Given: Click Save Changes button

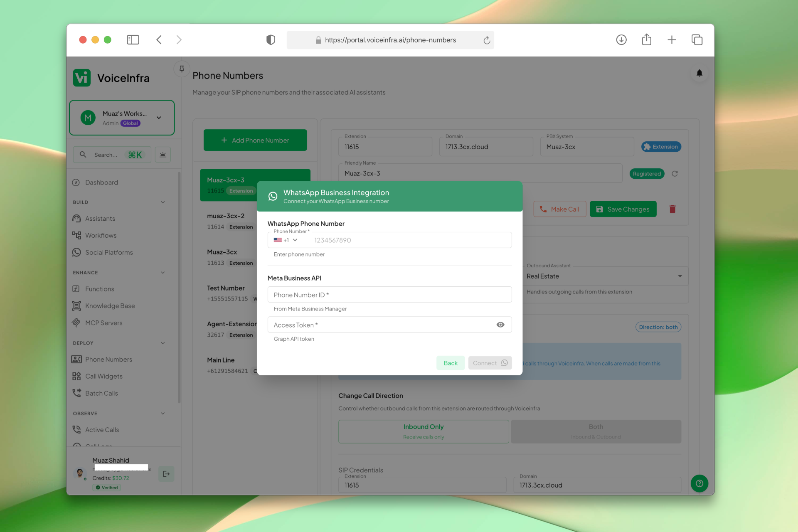Looking at the screenshot, I should (x=623, y=209).
